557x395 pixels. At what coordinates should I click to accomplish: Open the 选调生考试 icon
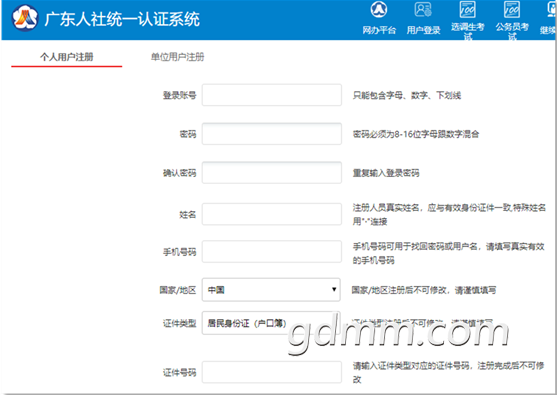click(x=467, y=10)
